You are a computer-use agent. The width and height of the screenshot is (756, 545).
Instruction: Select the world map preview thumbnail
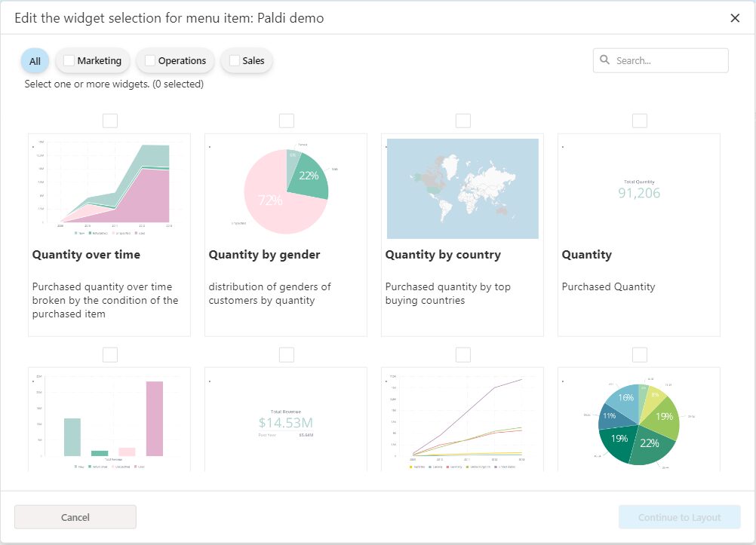(x=463, y=188)
